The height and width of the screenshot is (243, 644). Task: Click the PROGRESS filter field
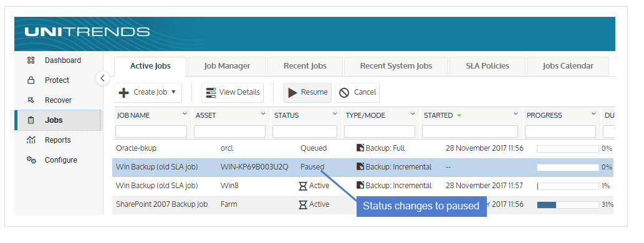point(560,131)
